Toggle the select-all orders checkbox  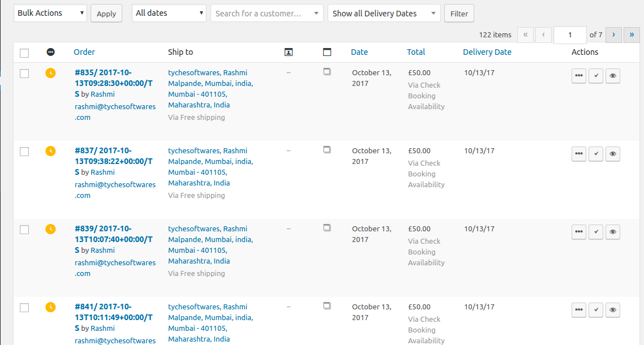[x=24, y=53]
